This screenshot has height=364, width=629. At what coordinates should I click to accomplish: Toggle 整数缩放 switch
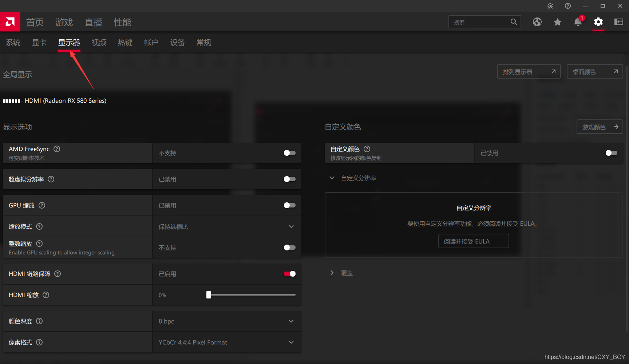tap(290, 248)
